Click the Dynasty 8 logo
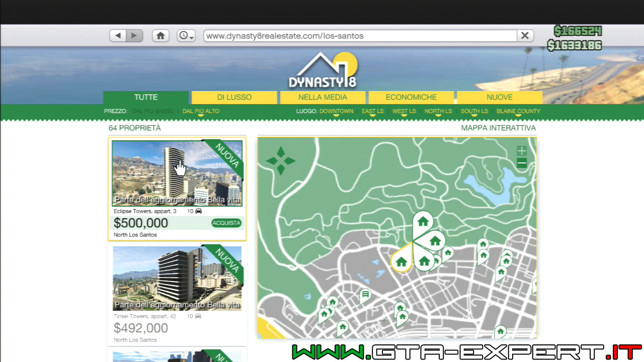 click(322, 70)
